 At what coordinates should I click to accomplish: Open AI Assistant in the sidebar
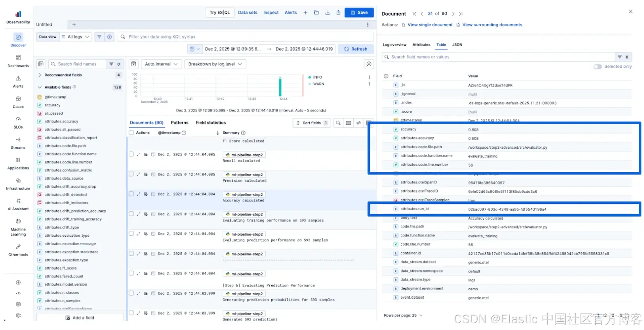tap(18, 204)
